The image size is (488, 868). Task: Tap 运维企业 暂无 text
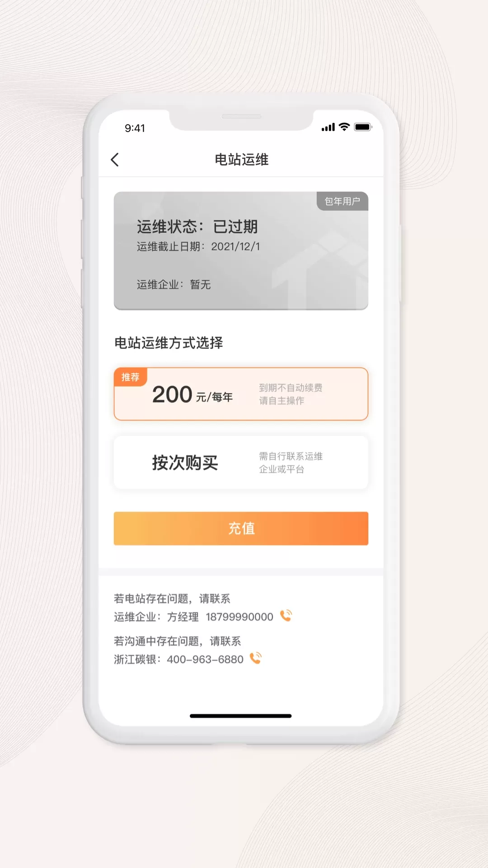(x=174, y=284)
